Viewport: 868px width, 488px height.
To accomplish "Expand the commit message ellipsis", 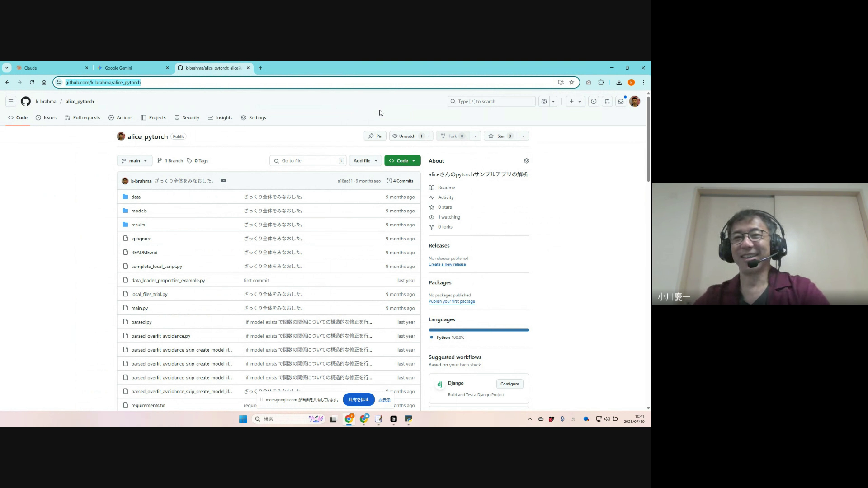I will (223, 181).
